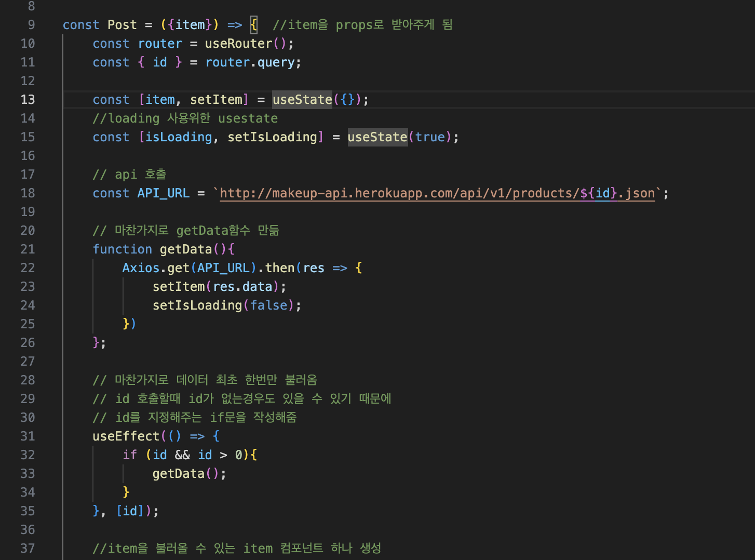Click highlighted useState on line 13
Image resolution: width=755 pixels, height=560 pixels.
pyautogui.click(x=302, y=100)
